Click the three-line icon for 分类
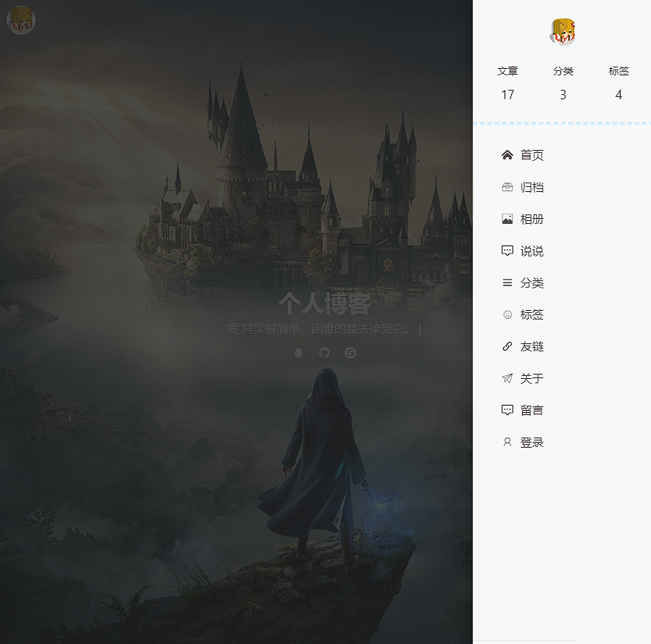 pos(507,283)
